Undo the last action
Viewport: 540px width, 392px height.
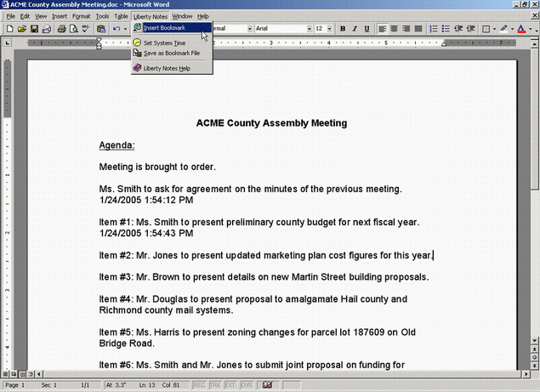point(117,29)
